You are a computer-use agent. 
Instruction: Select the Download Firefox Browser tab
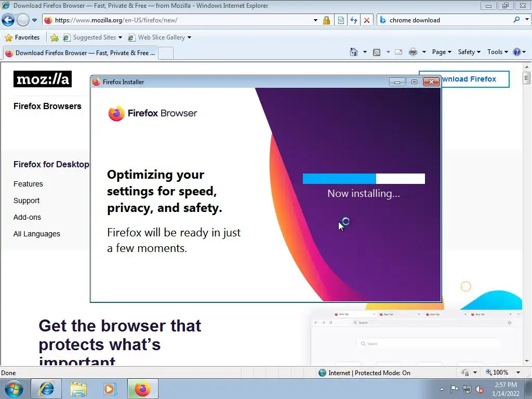81,53
